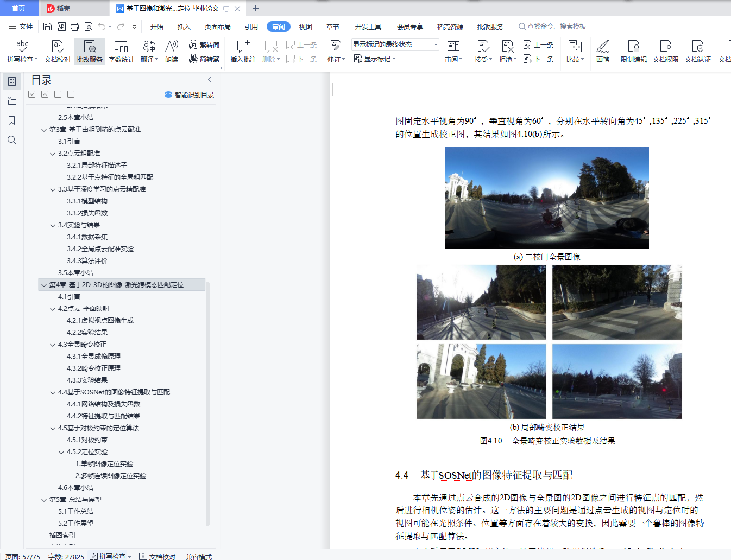Click the 拒绝 reject change button
This screenshot has width=731, height=560.
coord(508,52)
